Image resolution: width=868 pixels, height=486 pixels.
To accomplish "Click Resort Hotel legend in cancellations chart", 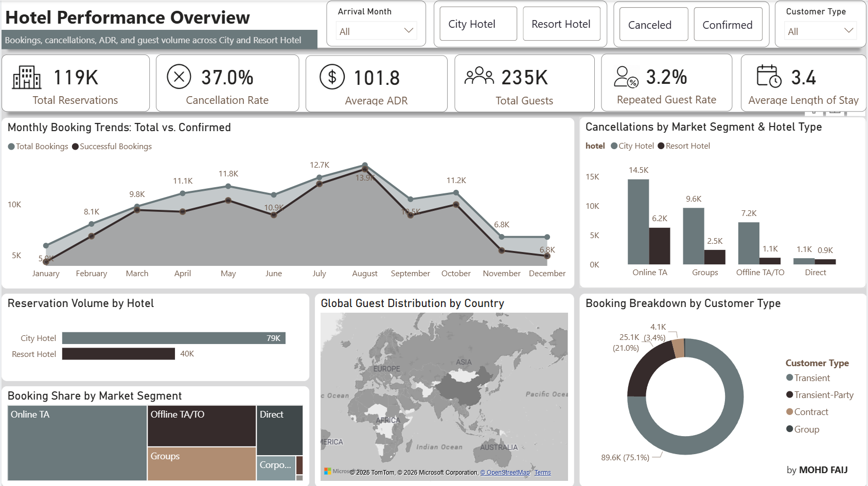I will (x=684, y=146).
